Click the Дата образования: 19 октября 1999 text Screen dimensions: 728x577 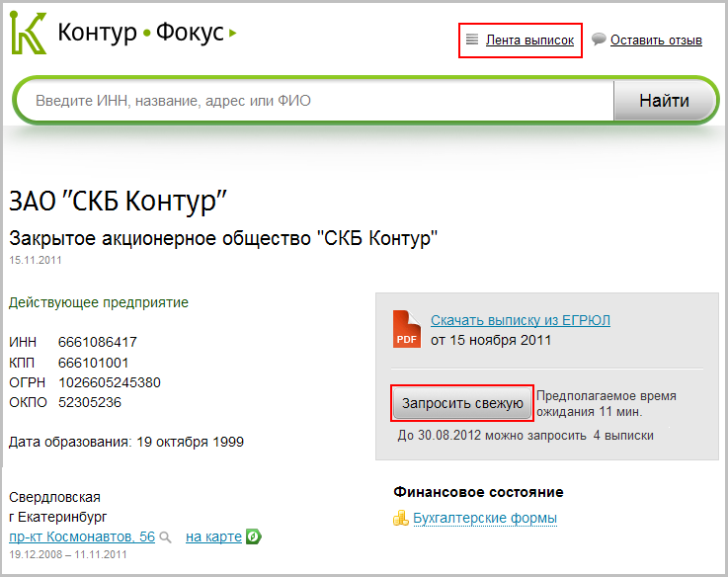coord(126,442)
